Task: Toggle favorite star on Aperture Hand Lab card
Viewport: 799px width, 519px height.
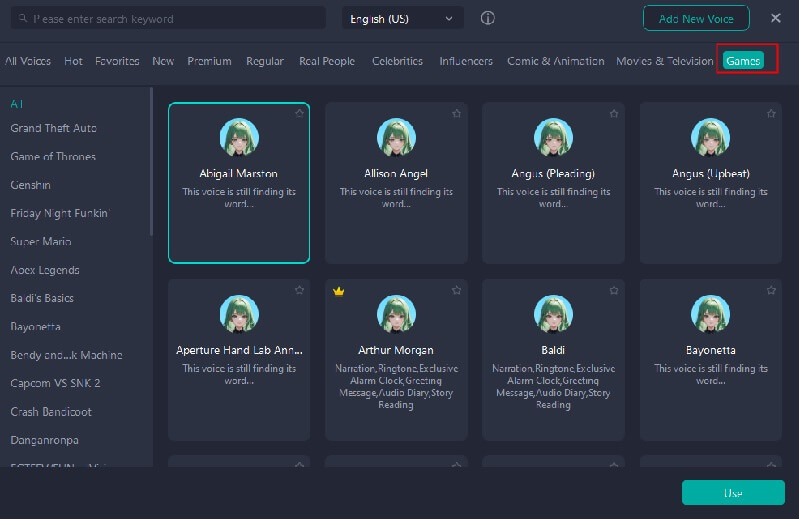Action: (x=299, y=291)
